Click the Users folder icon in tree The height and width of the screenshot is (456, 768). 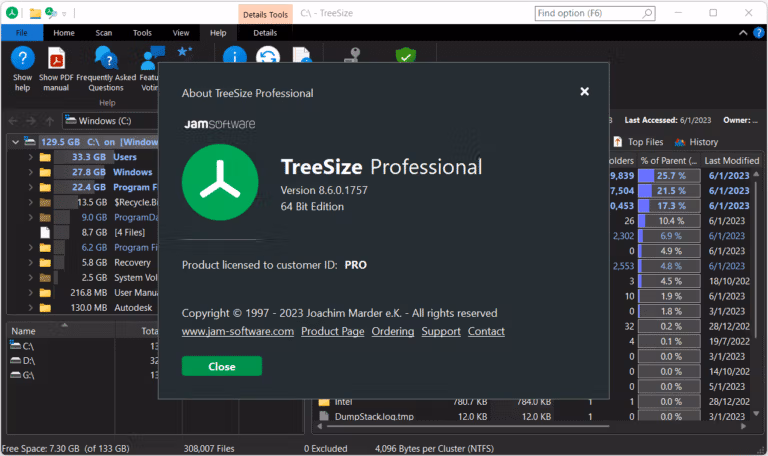(45, 157)
